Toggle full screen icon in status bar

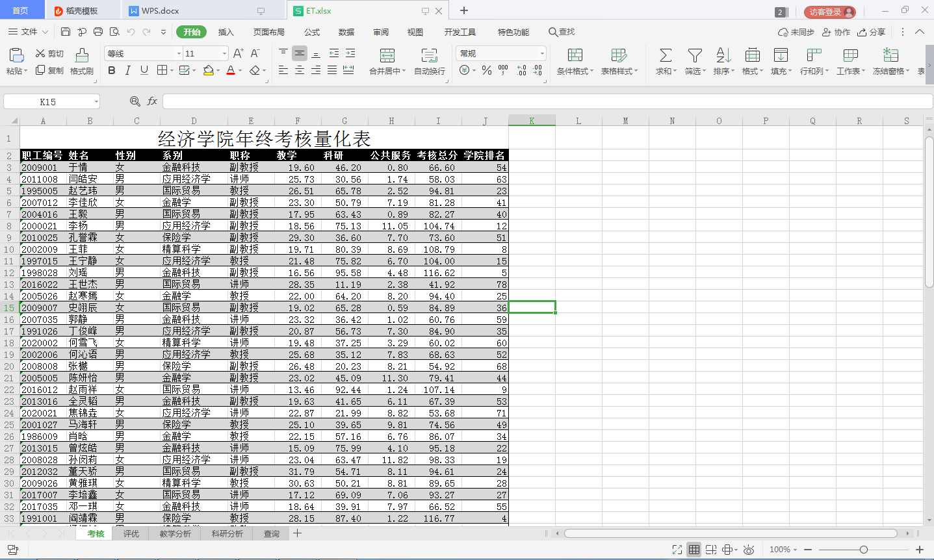[x=677, y=550]
